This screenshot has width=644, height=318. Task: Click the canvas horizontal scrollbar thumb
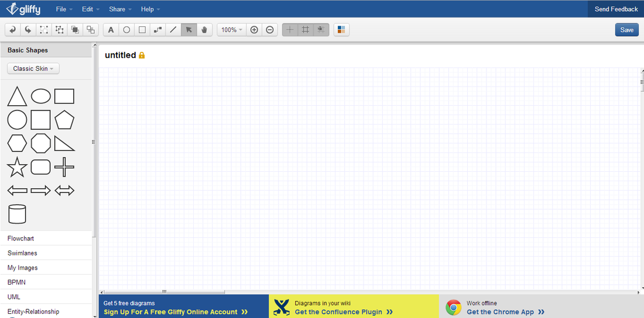(165, 292)
